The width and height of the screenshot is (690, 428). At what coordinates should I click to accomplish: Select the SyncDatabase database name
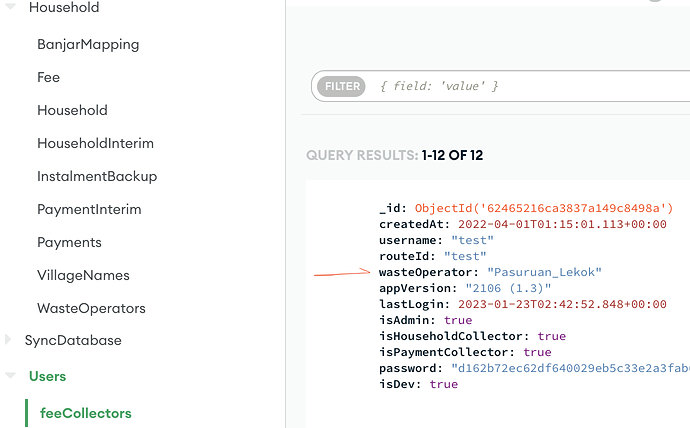pos(75,340)
